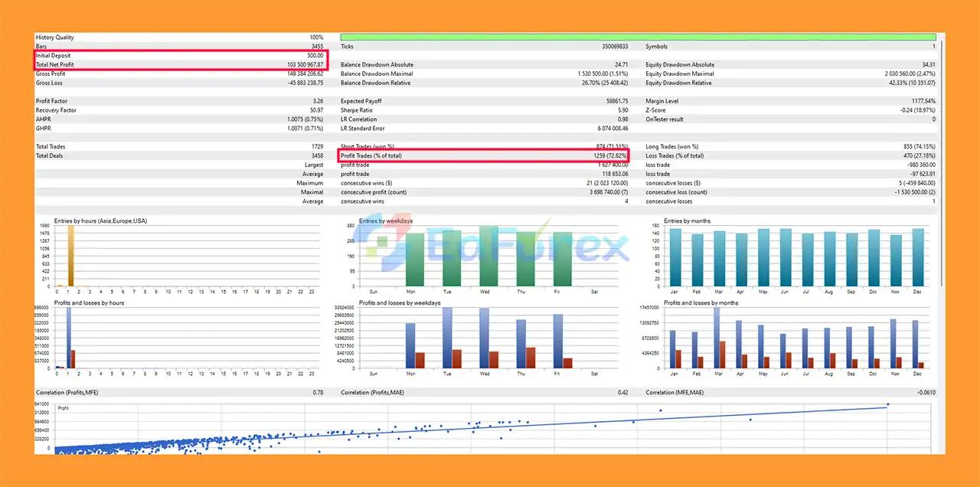Screen dimensions: 980x487
Task: Click the blue March bar in Profits by months
Action: (x=717, y=338)
